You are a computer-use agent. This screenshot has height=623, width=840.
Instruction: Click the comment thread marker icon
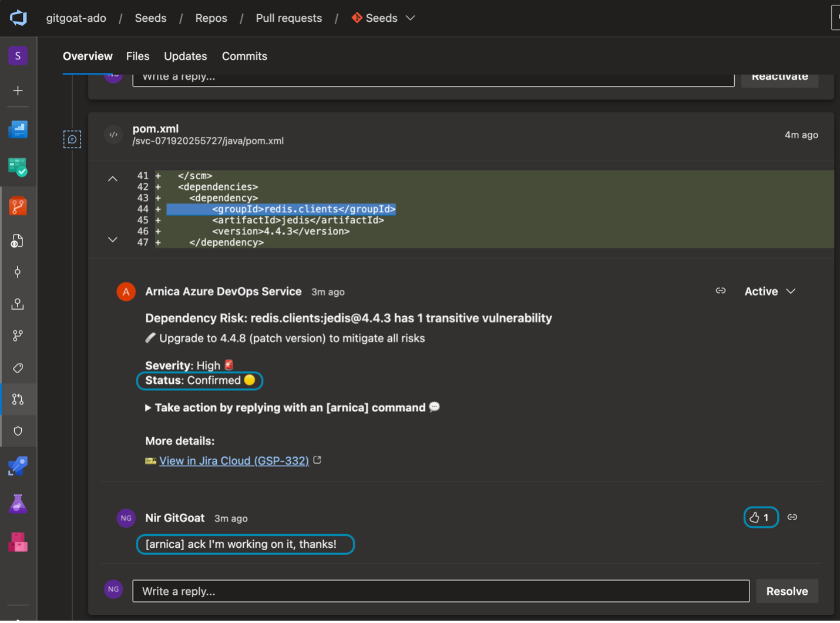point(72,139)
